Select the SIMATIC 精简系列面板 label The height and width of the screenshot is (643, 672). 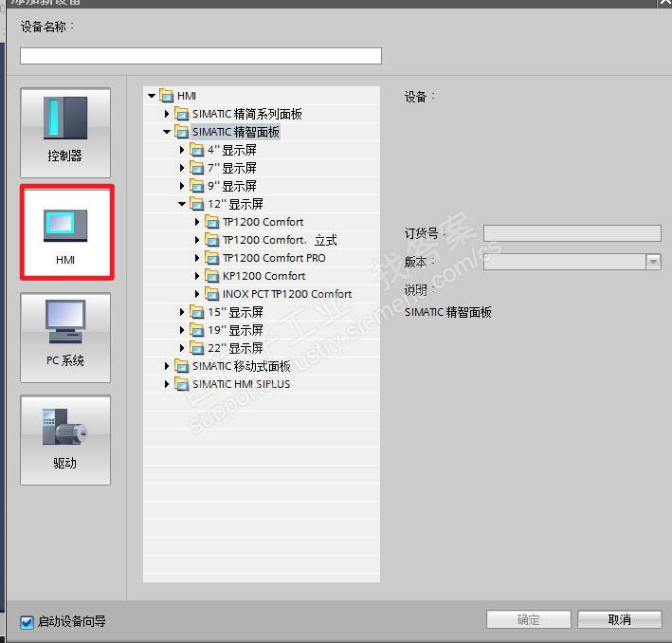pos(247,114)
